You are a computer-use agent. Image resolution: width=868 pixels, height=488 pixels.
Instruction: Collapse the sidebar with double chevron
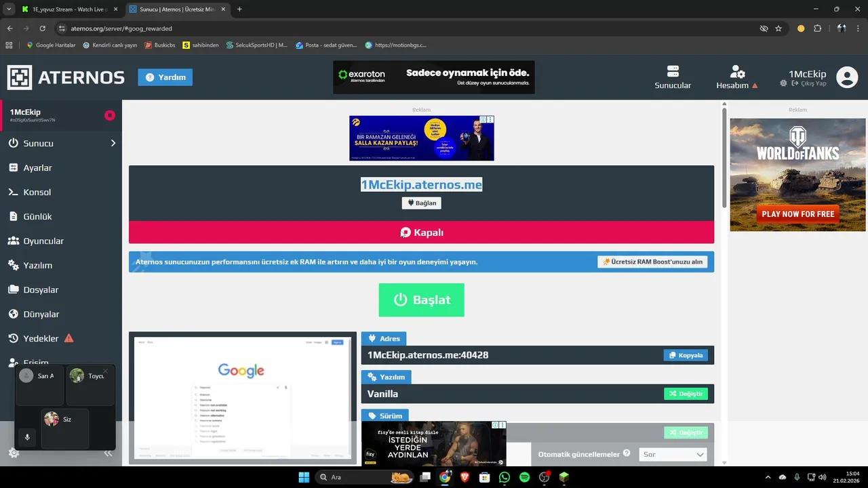tap(108, 453)
